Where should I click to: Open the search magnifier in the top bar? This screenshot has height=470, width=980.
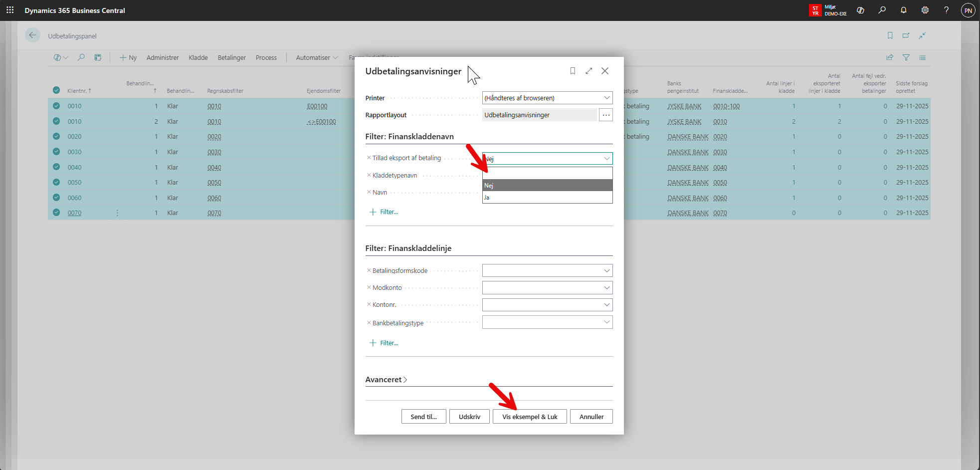(882, 10)
